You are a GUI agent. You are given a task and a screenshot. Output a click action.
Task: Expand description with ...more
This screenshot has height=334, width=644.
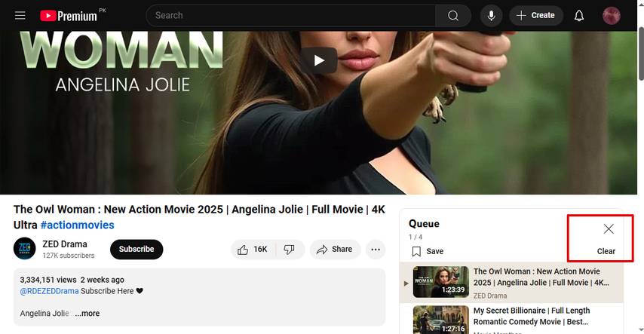point(87,314)
